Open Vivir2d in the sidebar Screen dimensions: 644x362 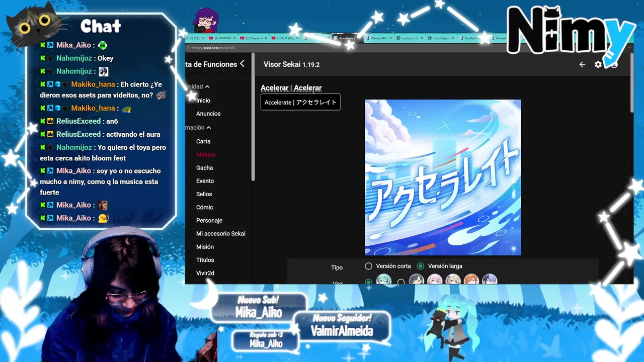[205, 273]
